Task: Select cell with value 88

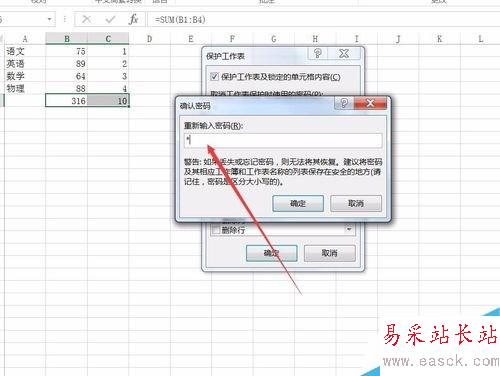Action: pos(67,88)
